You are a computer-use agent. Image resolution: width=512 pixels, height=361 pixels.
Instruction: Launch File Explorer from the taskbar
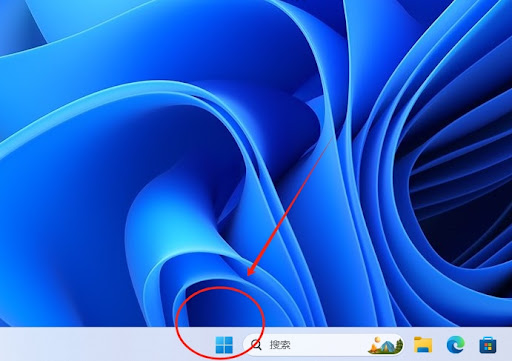tap(423, 344)
